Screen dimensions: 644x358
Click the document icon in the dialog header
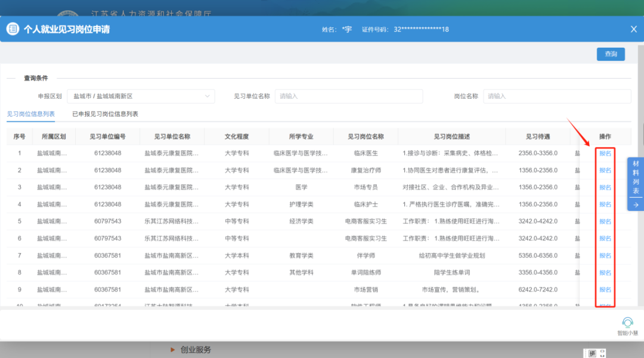tap(12, 29)
